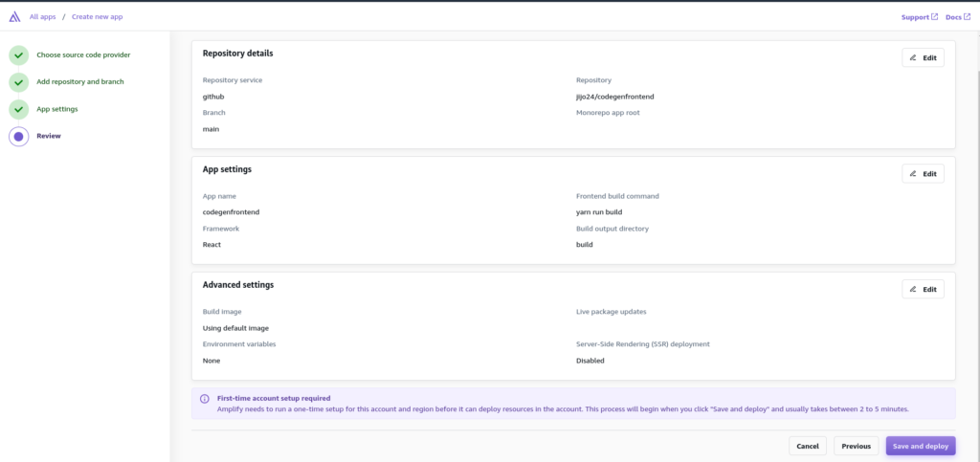Click the AWS Amplify logo icon
This screenshot has height=462, width=980.
[x=14, y=17]
